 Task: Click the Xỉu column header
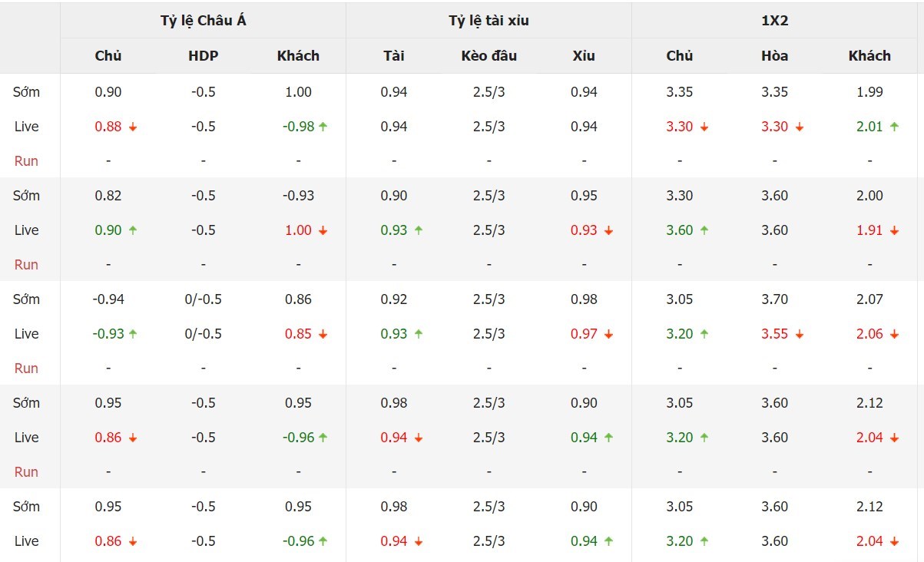pos(584,55)
